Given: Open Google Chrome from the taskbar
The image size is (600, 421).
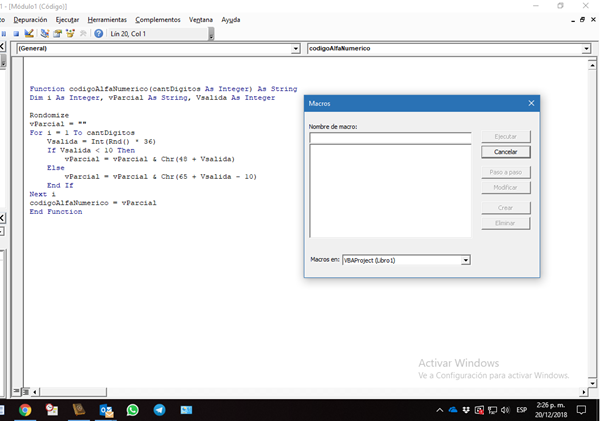Looking at the screenshot, I should [x=25, y=410].
